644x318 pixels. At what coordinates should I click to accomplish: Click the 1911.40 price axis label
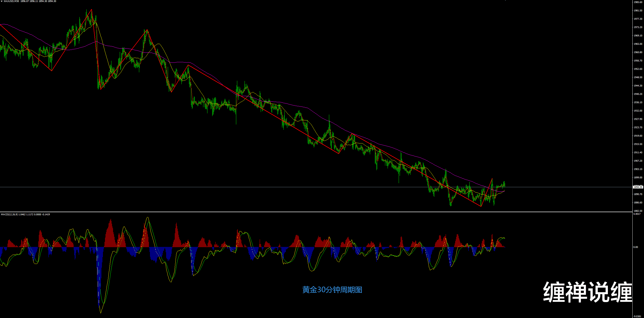pyautogui.click(x=638, y=153)
